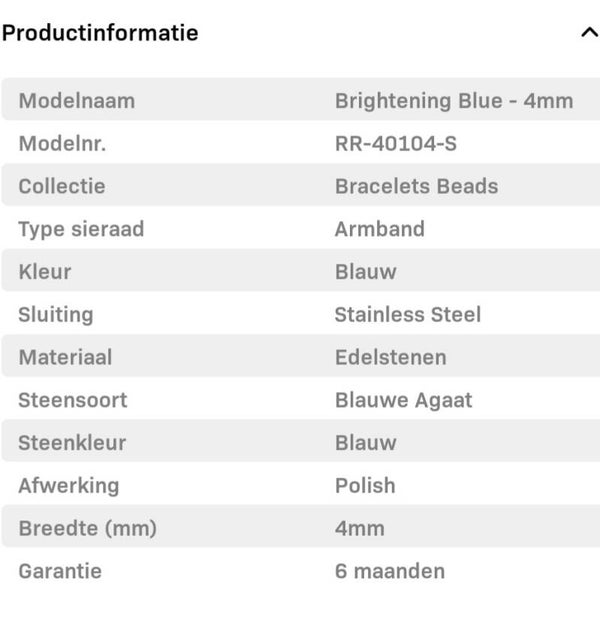Click the 6 maanden warranty value
The height and width of the screenshot is (621, 600).
tap(390, 571)
